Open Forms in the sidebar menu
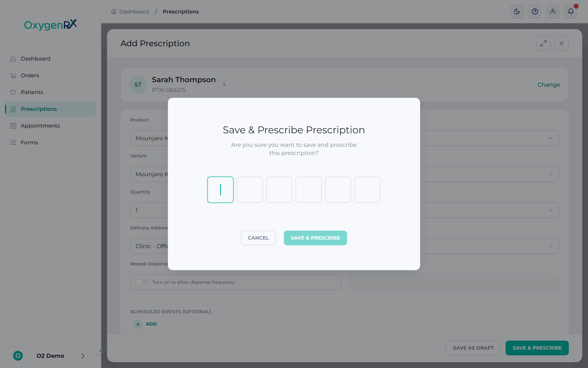Screen dimensions: 588x368 [50, 142]
